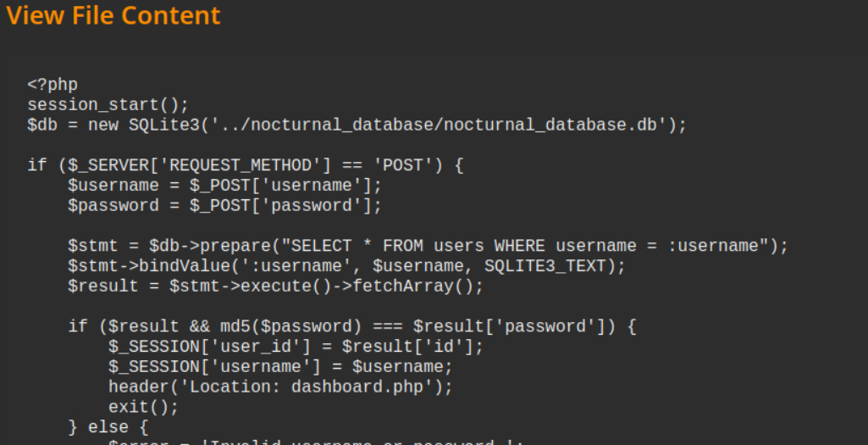
Task: Click the fetchArray() call
Action: click(417, 286)
